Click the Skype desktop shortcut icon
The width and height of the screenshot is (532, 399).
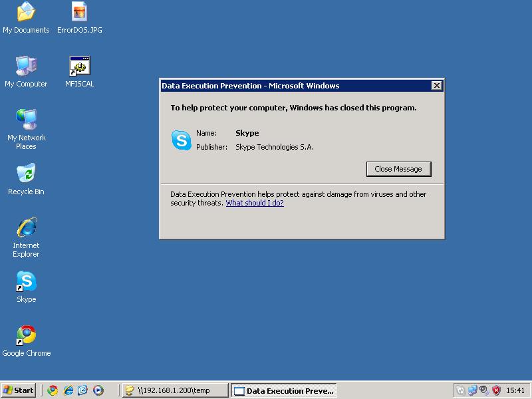click(26, 282)
